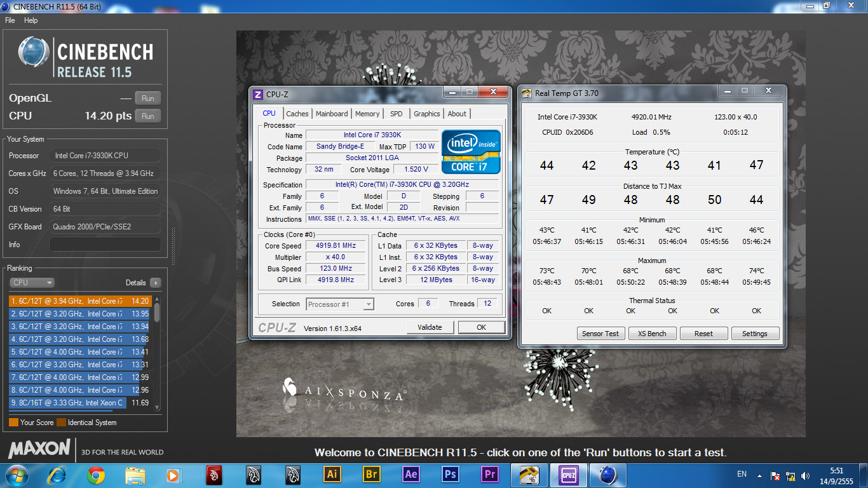Click the OS value Windows 7 in Cinebench
Image resolution: width=868 pixels, height=488 pixels.
[x=105, y=191]
